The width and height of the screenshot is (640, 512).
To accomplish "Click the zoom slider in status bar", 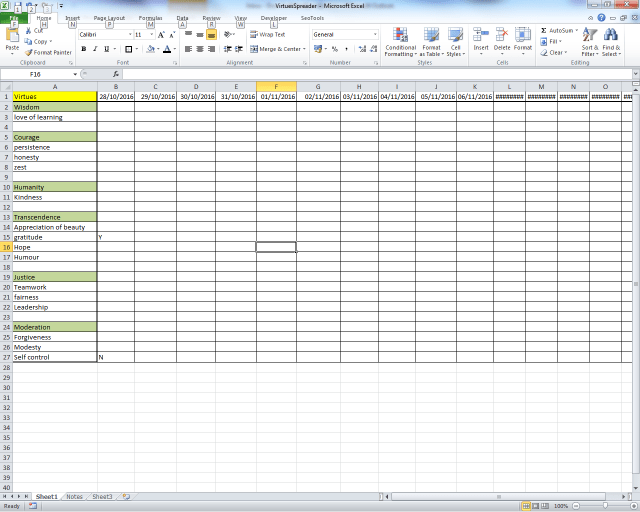I will pos(602,506).
